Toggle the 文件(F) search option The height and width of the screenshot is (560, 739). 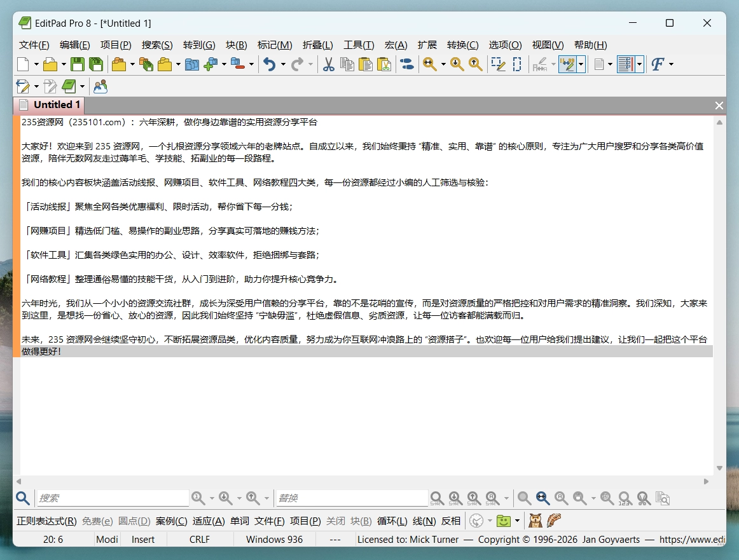[270, 521]
